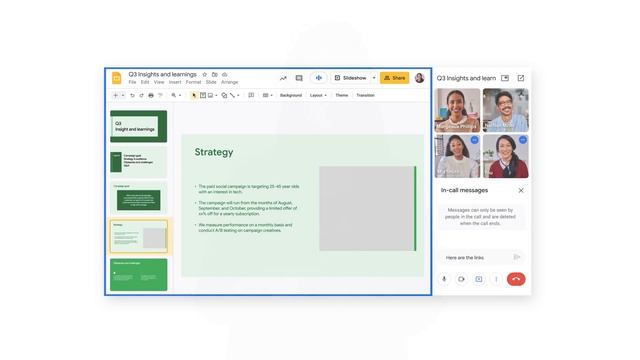Click the man with glasses video tile
This screenshot has width=640, height=360.
click(x=506, y=110)
